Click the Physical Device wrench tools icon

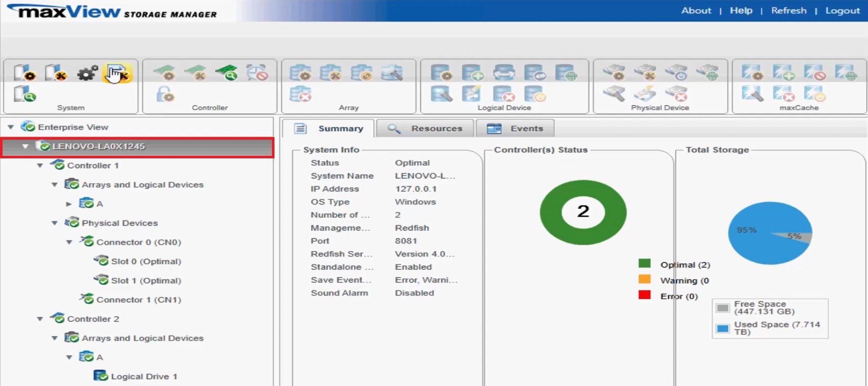point(645,73)
